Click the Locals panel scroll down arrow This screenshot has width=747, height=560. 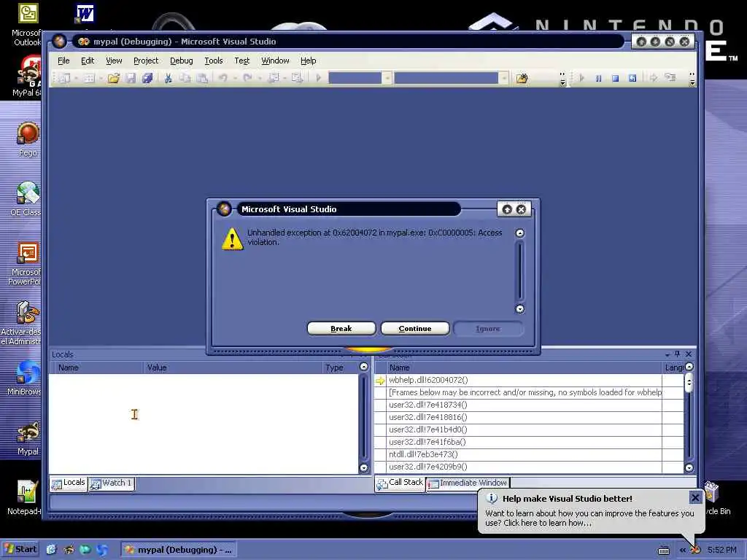coord(364,467)
